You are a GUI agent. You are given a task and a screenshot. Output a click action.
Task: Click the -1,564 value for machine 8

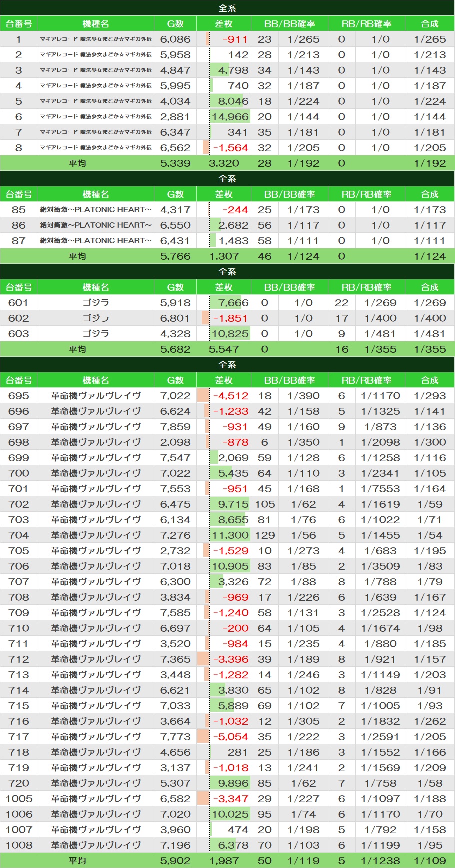(231, 148)
